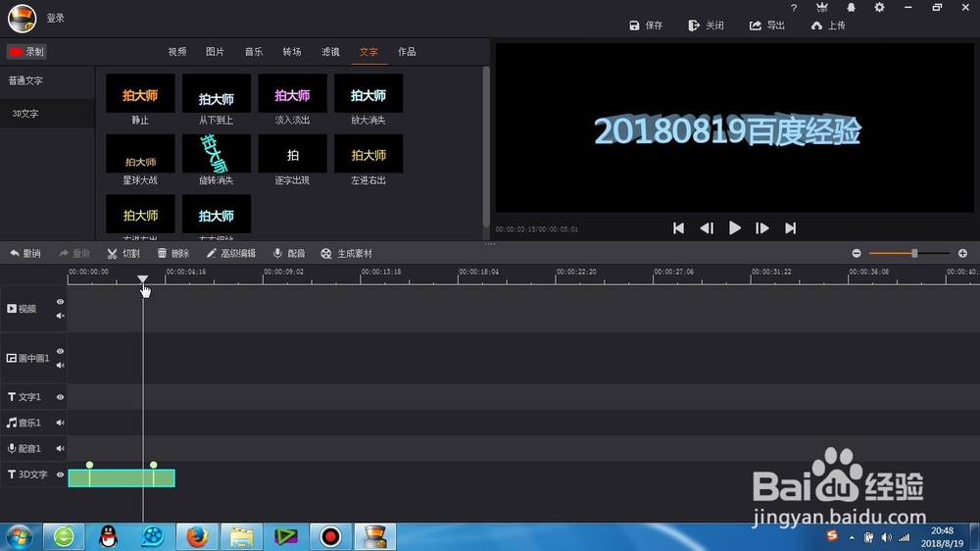Click the 录制 record button
Image resolution: width=980 pixels, height=551 pixels.
point(26,52)
